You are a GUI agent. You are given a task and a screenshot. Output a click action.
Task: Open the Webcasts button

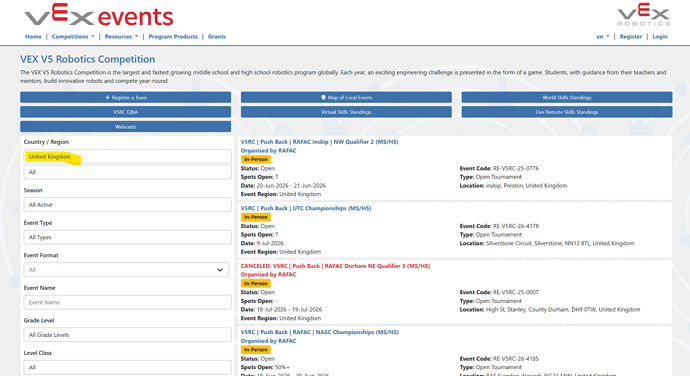click(x=125, y=127)
